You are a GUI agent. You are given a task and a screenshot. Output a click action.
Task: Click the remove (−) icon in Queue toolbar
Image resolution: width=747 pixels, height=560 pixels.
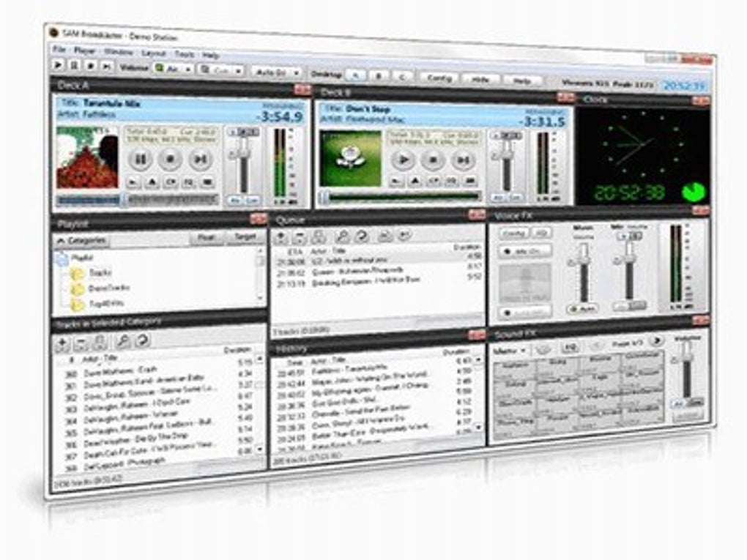pyautogui.click(x=300, y=236)
